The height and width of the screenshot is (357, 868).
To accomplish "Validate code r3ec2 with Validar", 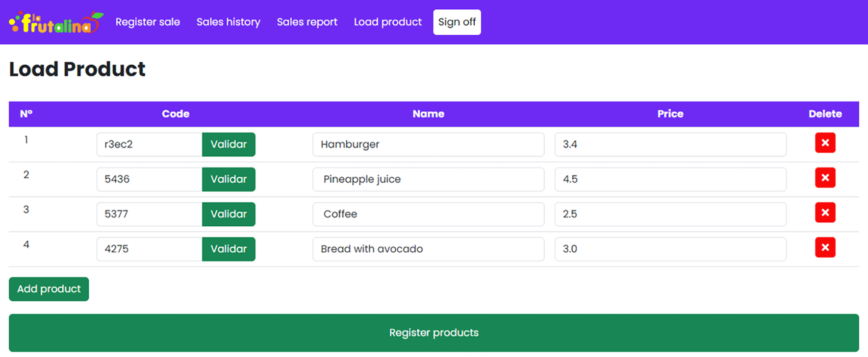I will click(x=229, y=144).
